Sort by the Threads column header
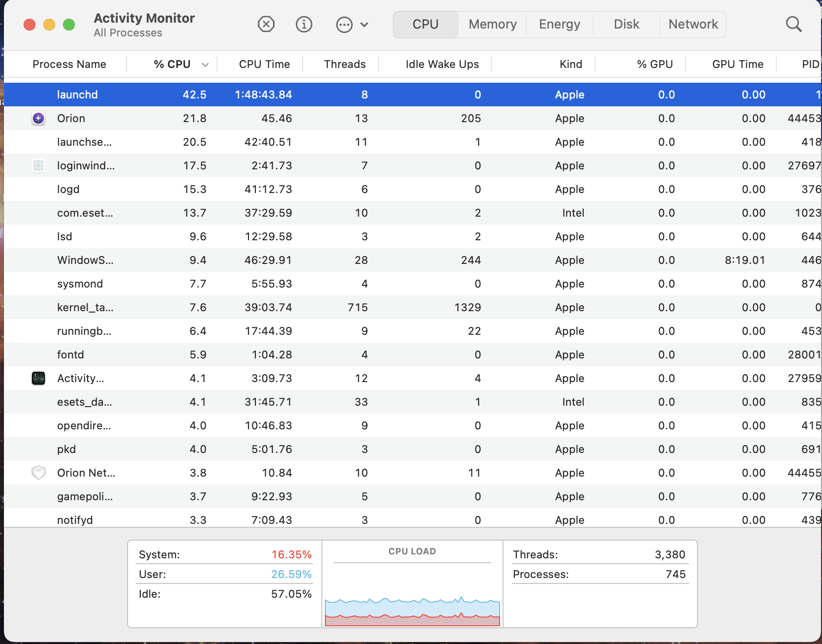The image size is (822, 644). pos(345,64)
